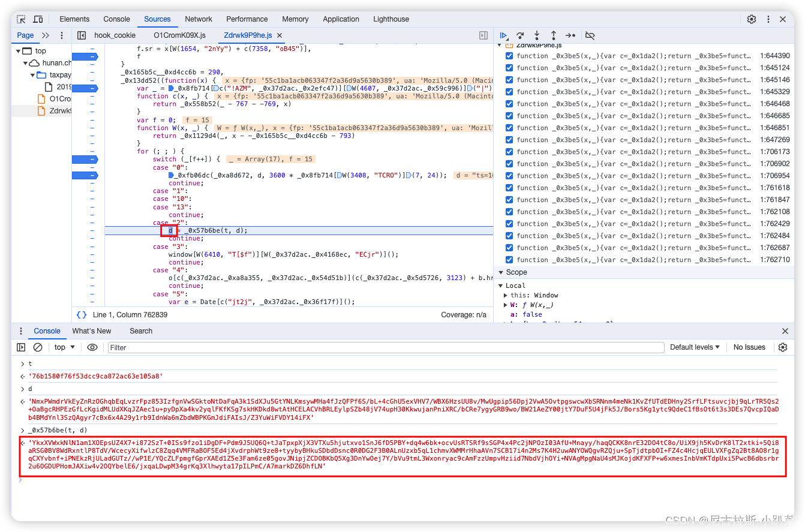Uncheck breakpoint at 1:706173
Viewport: 805px width, 532px height.
(509, 152)
